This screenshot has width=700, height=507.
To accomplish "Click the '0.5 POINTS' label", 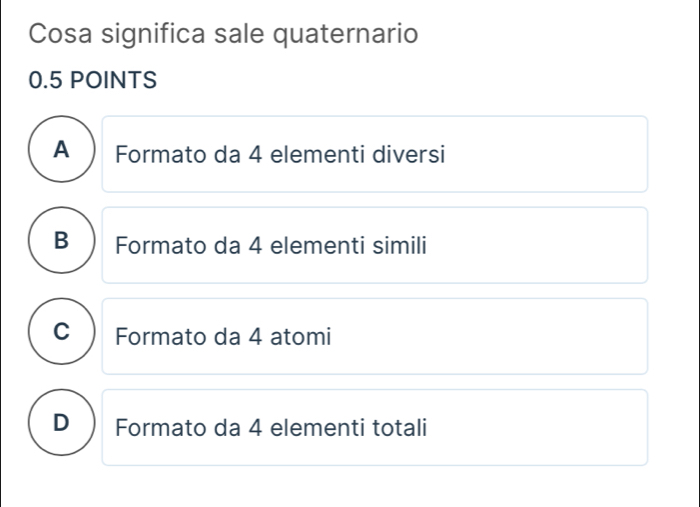I will coord(93,81).
